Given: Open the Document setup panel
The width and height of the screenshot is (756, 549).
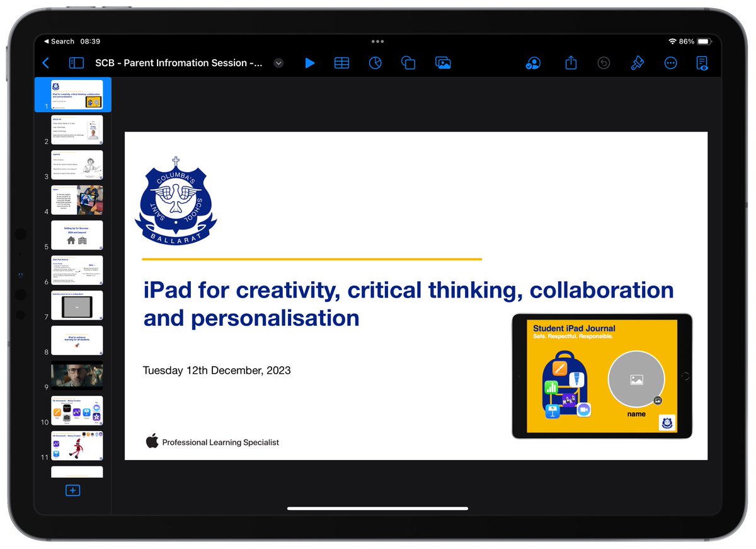Looking at the screenshot, I should (x=702, y=63).
